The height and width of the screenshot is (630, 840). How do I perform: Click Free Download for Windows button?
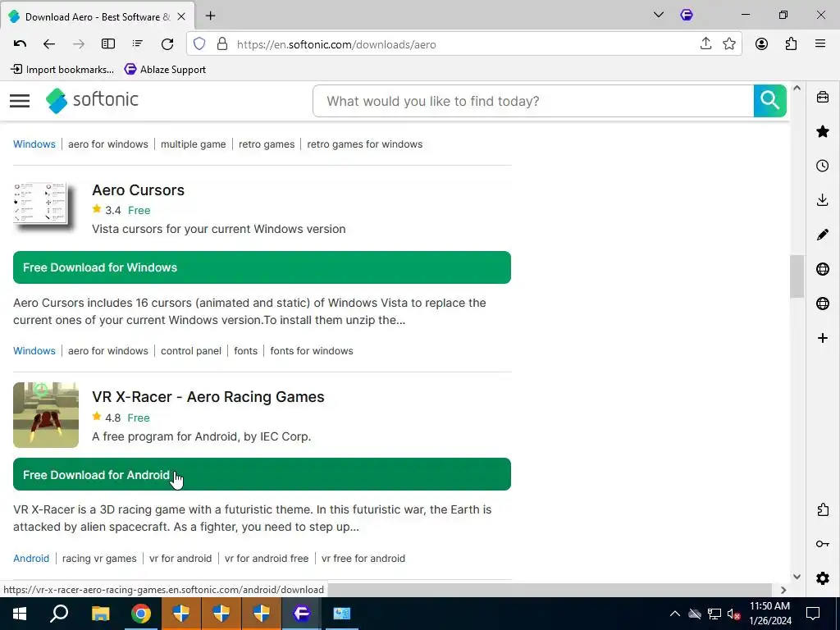click(262, 267)
